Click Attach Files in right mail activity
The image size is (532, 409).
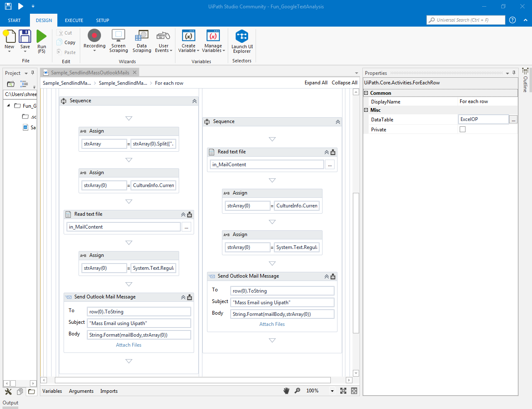click(272, 324)
